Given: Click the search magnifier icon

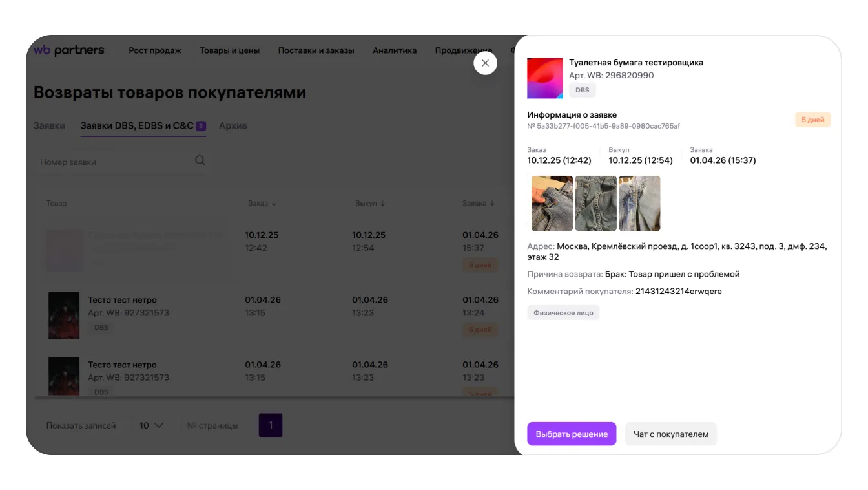Looking at the screenshot, I should click(x=200, y=161).
